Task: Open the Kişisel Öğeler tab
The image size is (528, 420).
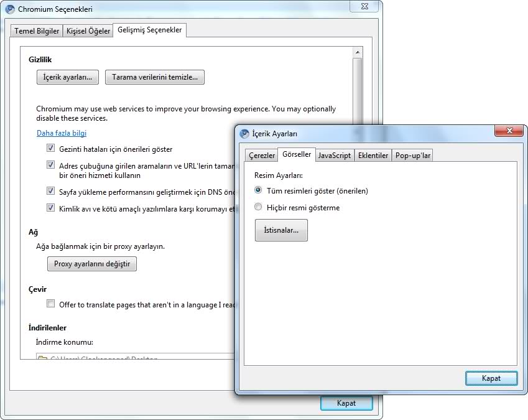Action: click(88, 31)
